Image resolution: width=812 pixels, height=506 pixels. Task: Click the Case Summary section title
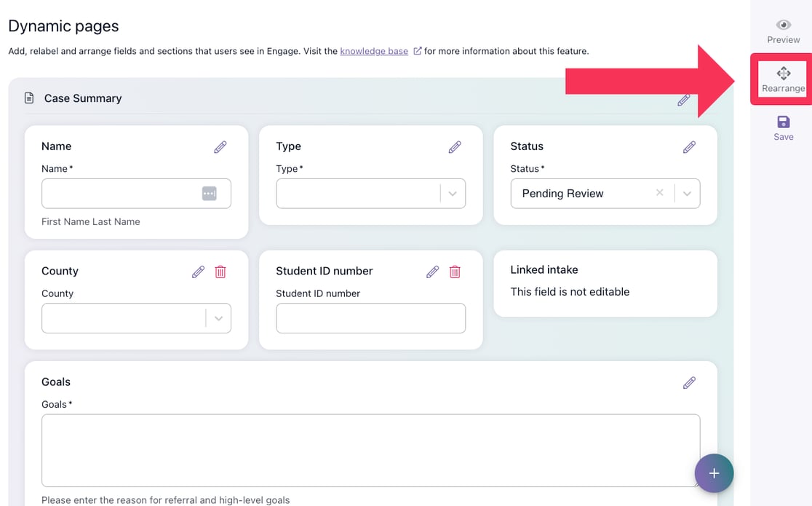point(83,98)
